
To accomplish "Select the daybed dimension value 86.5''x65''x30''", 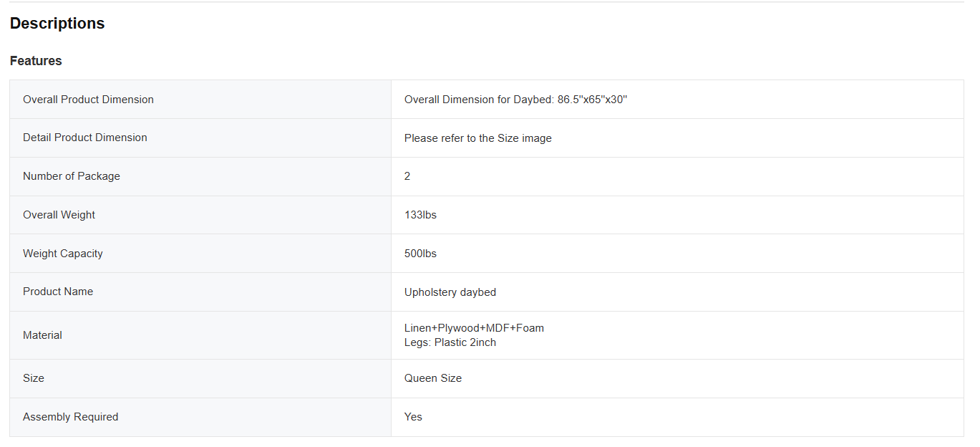I will (592, 100).
